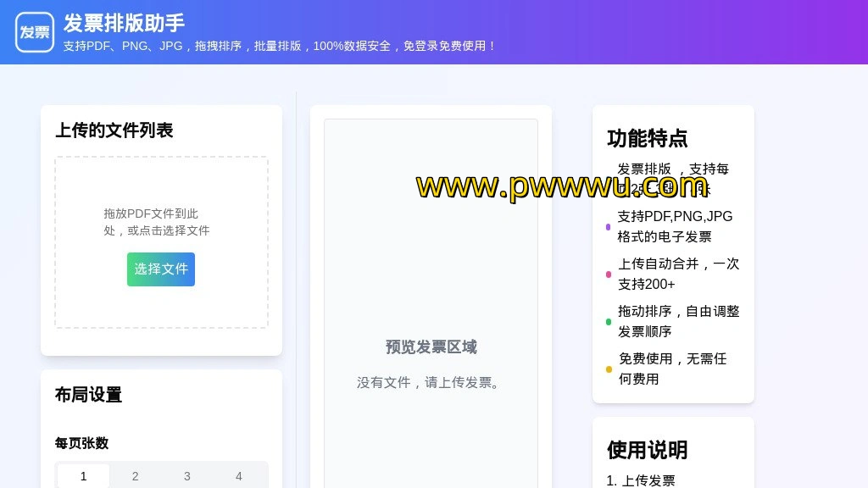The image size is (868, 488).
Task: Click the 上传的文件列表 heading
Action: (x=114, y=130)
